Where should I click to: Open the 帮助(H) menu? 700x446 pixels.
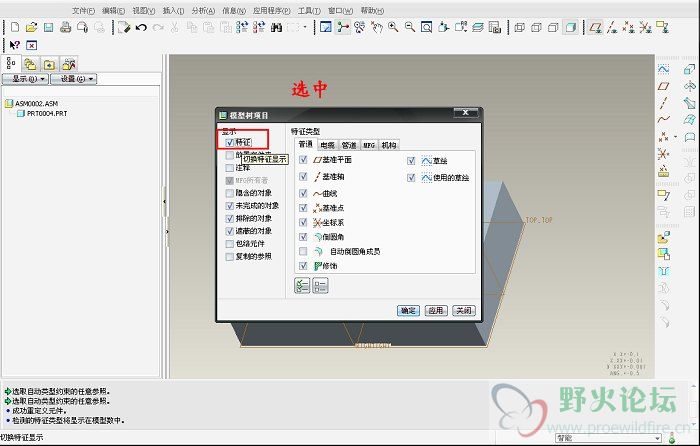[372, 10]
